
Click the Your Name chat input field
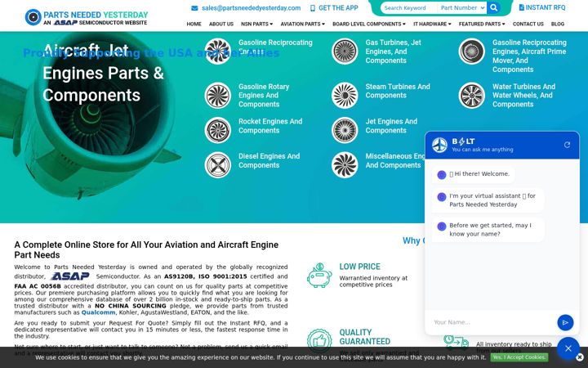pos(492,322)
